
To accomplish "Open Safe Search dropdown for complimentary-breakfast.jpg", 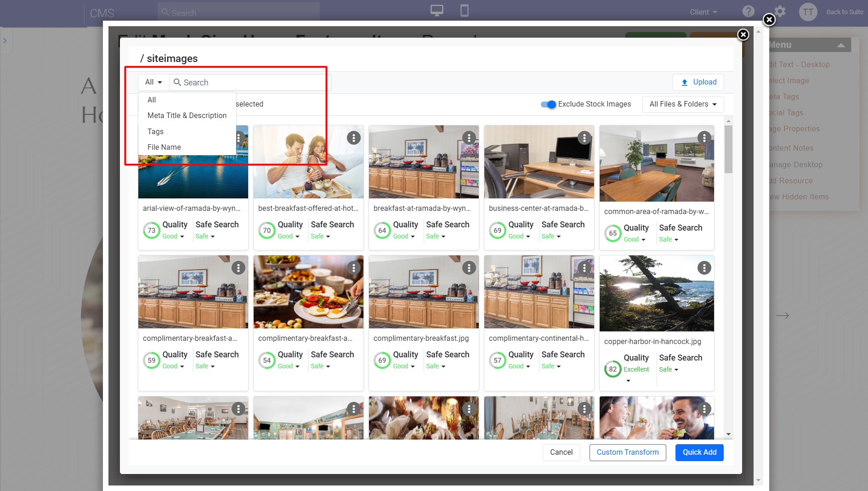I will tap(436, 366).
